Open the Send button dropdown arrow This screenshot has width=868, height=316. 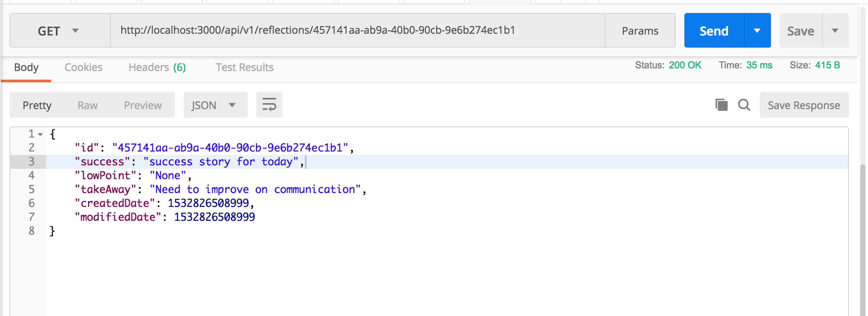click(757, 30)
